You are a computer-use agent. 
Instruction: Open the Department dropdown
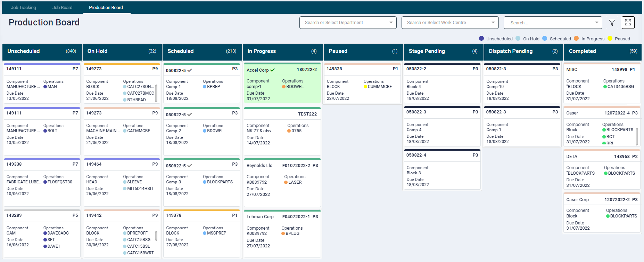point(348,23)
